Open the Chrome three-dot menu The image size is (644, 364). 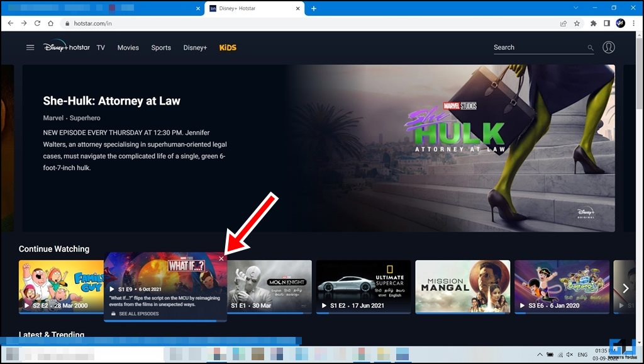634,23
